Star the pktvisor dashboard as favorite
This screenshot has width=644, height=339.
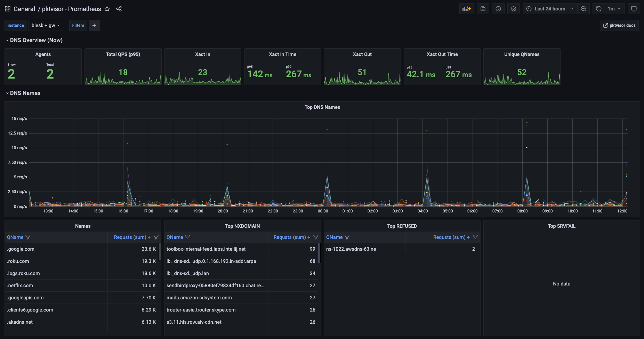point(107,9)
